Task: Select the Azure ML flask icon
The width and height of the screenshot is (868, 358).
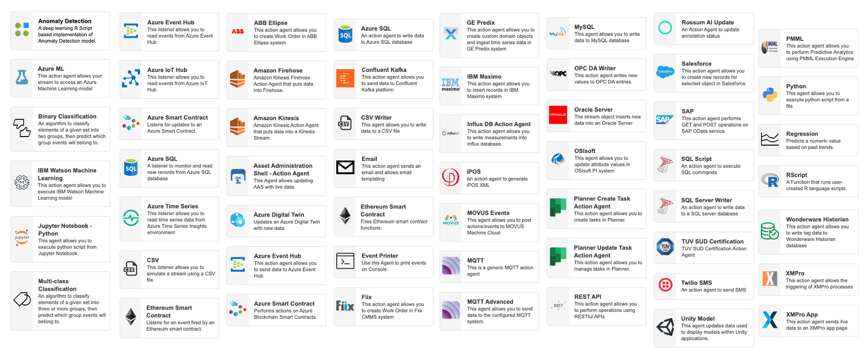Action: point(22,77)
